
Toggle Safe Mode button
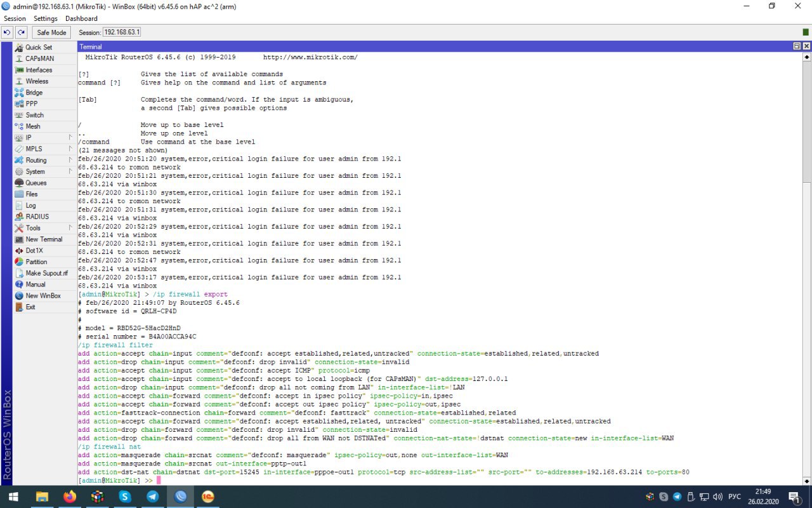[x=51, y=32]
